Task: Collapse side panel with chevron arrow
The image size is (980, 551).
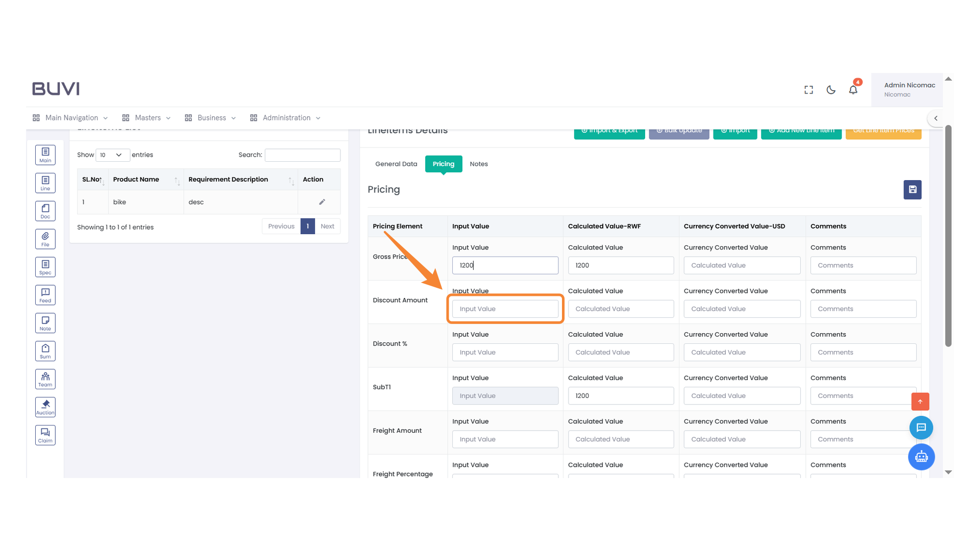Action: coord(936,118)
